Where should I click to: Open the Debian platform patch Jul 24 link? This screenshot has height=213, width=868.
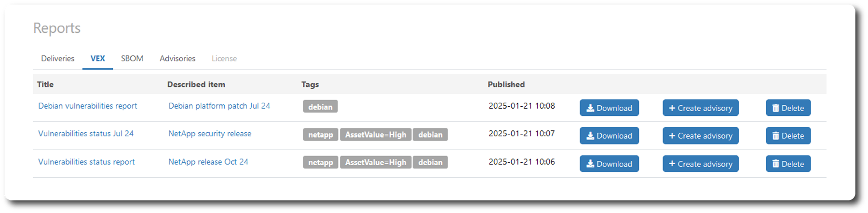pos(219,106)
